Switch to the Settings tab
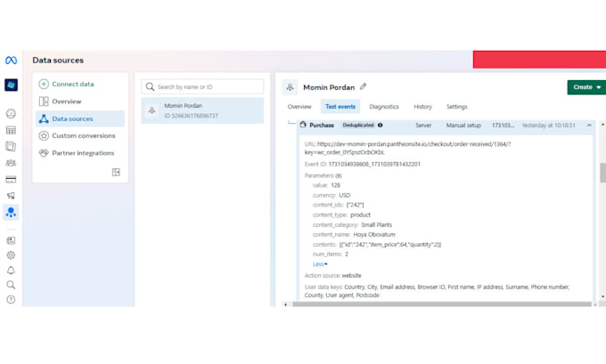The width and height of the screenshot is (606, 364). [457, 107]
